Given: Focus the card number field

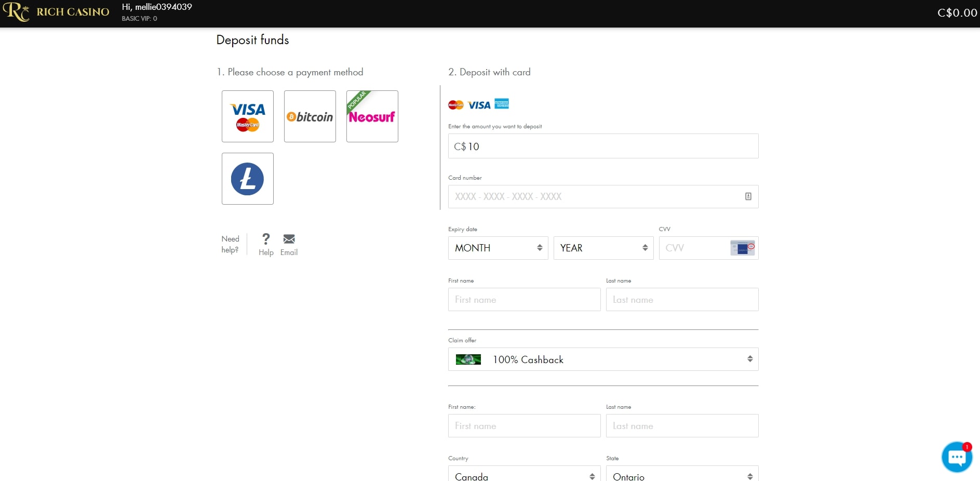Looking at the screenshot, I should click(603, 196).
